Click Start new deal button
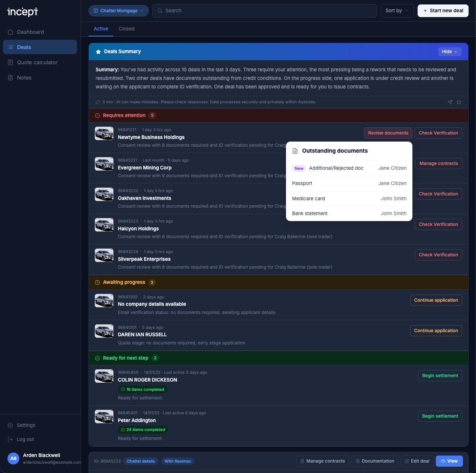 click(443, 11)
